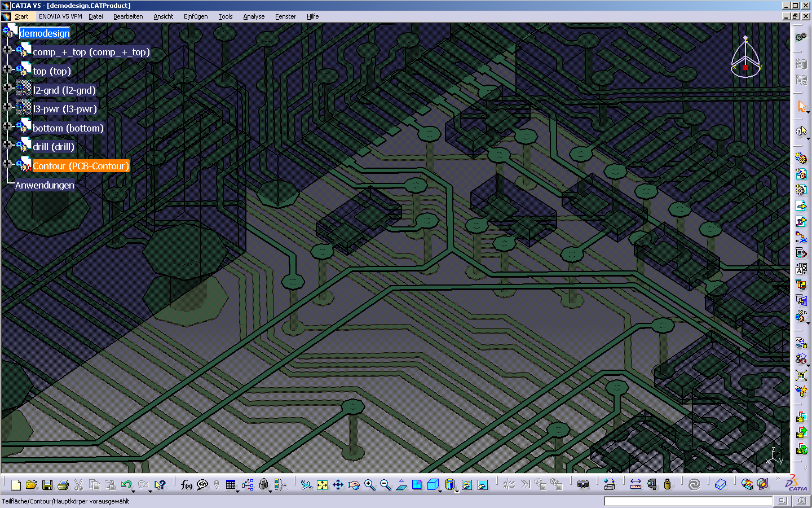Click the Zoom In magnifier icon

pyautogui.click(x=369, y=485)
